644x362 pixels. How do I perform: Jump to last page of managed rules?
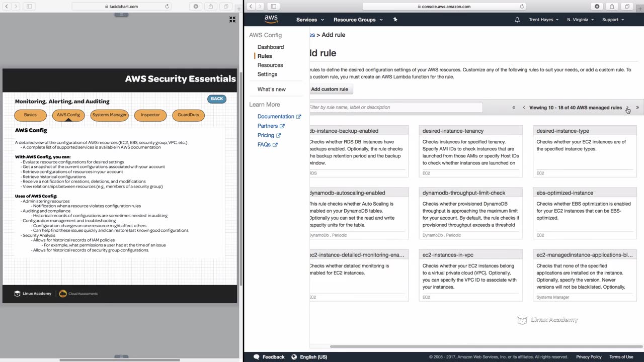[x=637, y=108]
